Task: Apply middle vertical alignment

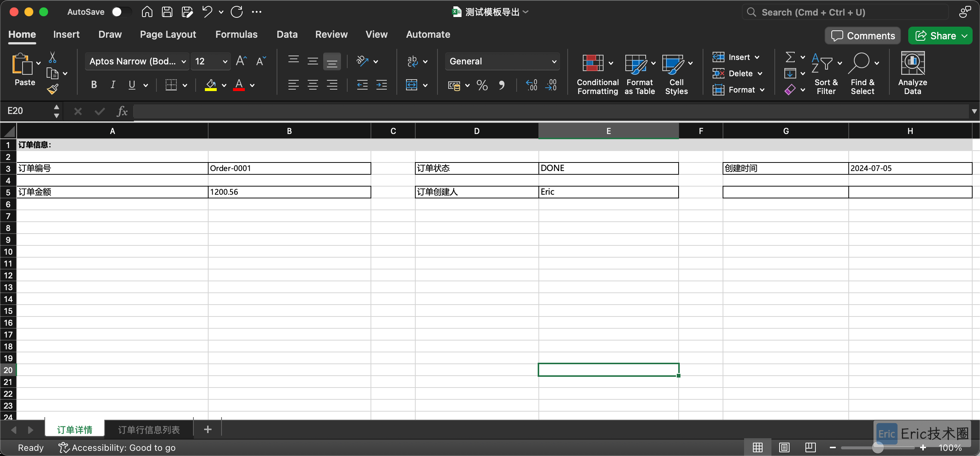Action: pos(313,61)
